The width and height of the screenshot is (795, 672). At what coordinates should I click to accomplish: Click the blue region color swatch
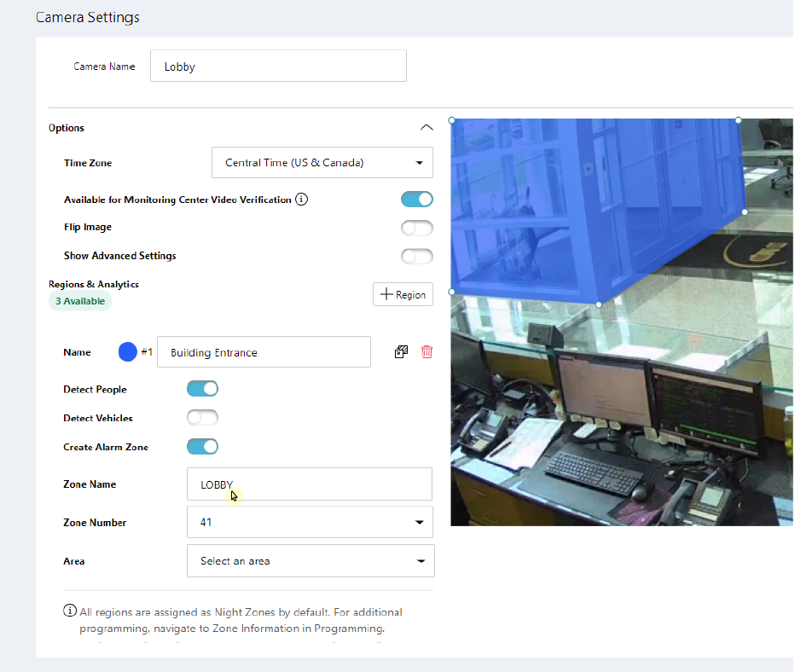127,352
